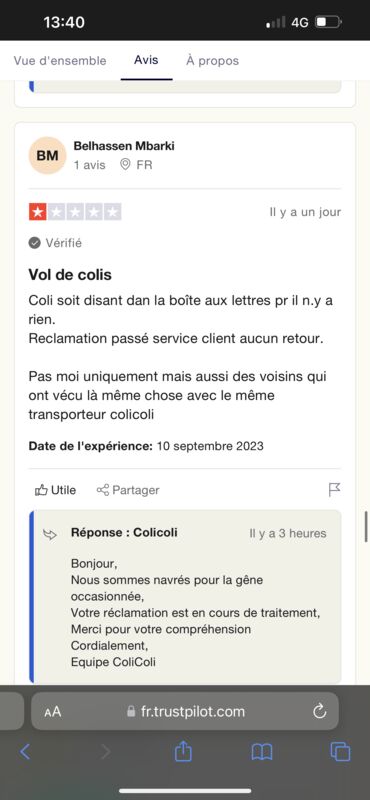Viewport: 370px width, 800px height.
Task: Report review with the flag icon
Action: tap(334, 490)
